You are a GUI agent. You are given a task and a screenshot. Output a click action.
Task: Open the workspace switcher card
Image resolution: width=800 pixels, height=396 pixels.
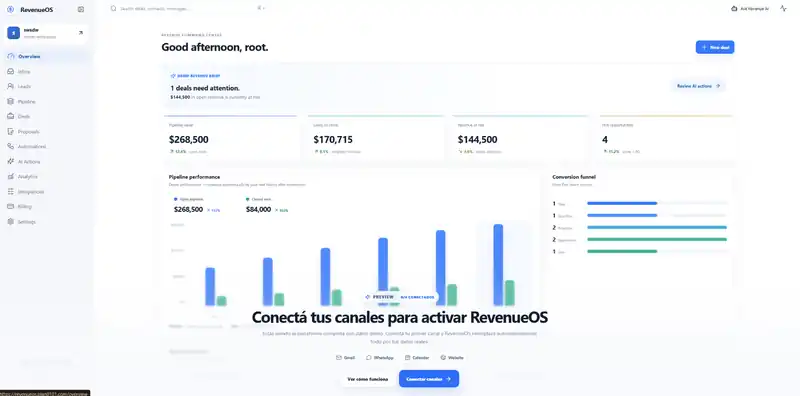(x=46, y=33)
